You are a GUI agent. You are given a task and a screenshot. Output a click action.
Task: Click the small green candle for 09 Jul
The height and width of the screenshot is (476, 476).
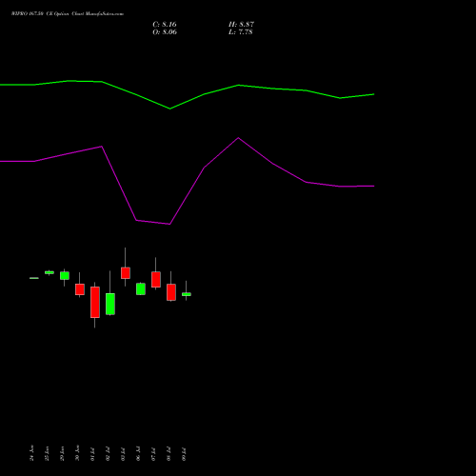tap(187, 294)
